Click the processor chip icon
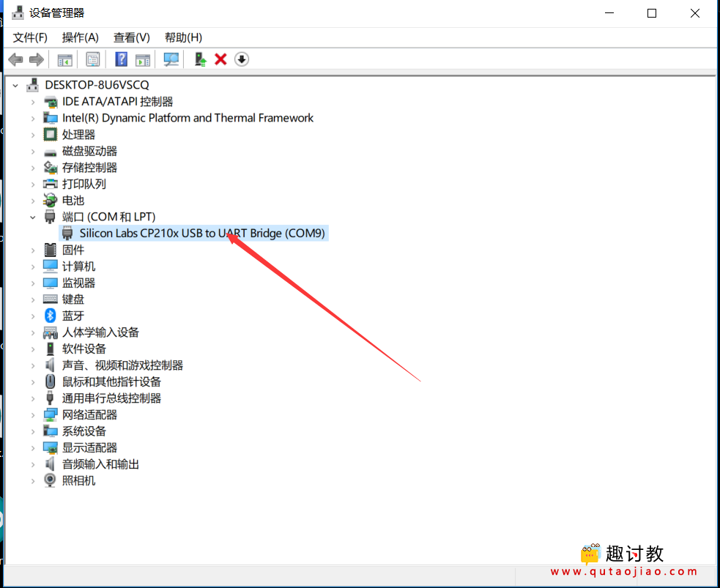 [50, 135]
